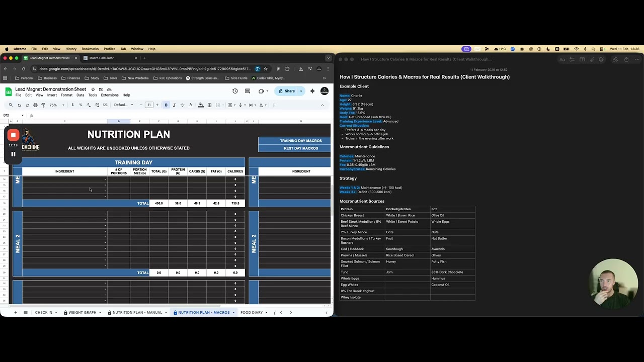The height and width of the screenshot is (362, 644).
Task: Open the RJC Operations bookmark folder
Action: pyautogui.click(x=167, y=78)
